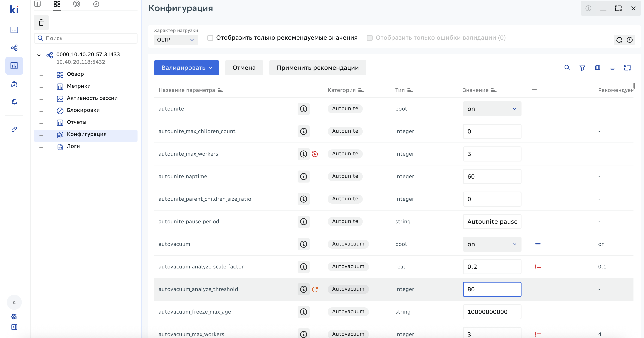Click the target view tab icon
The height and width of the screenshot is (338, 644).
(x=76, y=4)
